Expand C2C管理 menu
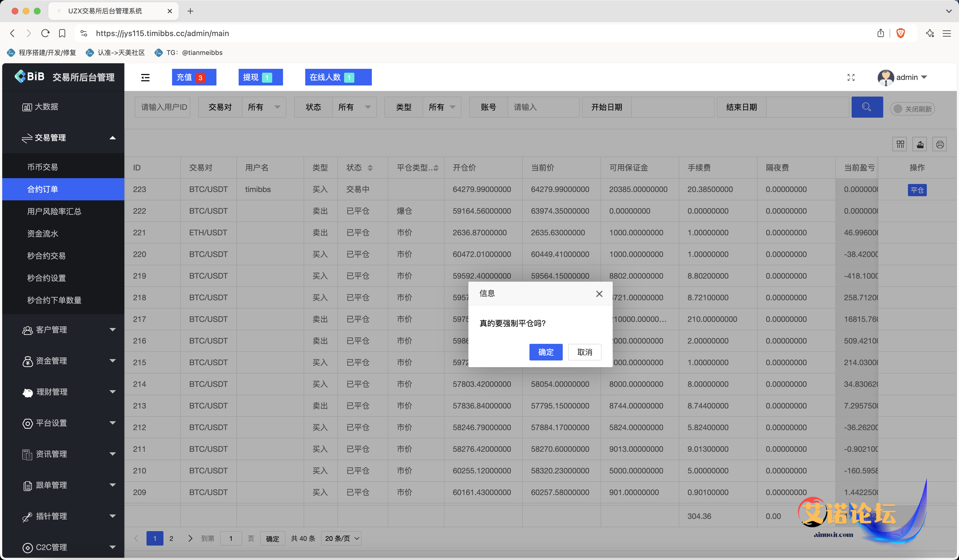This screenshot has width=959, height=560. tap(63, 547)
